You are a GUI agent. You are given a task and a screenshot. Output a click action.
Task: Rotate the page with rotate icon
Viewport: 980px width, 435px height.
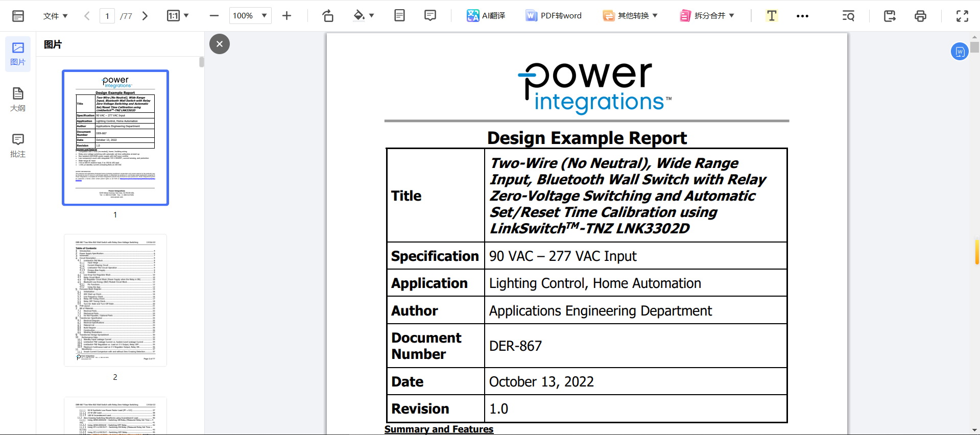point(328,16)
